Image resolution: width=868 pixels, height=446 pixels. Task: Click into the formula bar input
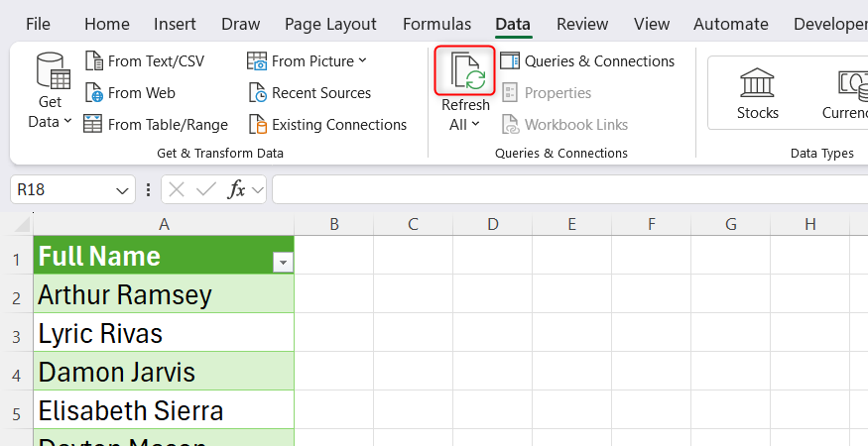tap(569, 190)
